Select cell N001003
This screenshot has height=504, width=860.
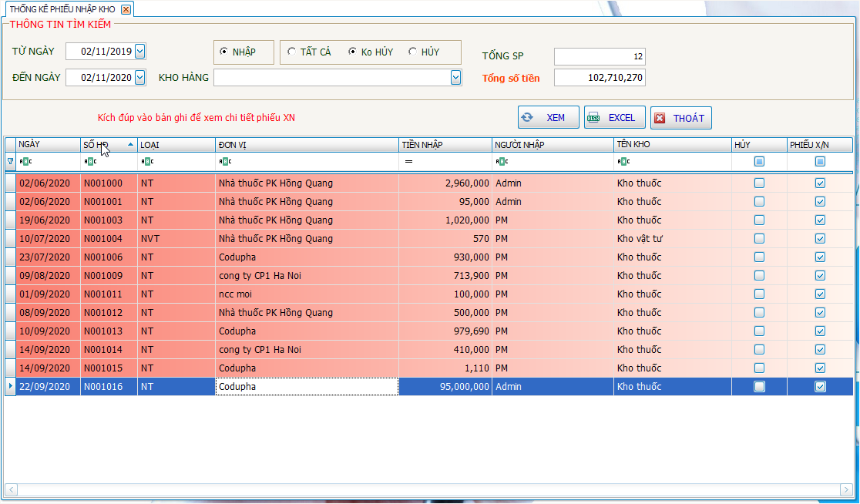(109, 220)
